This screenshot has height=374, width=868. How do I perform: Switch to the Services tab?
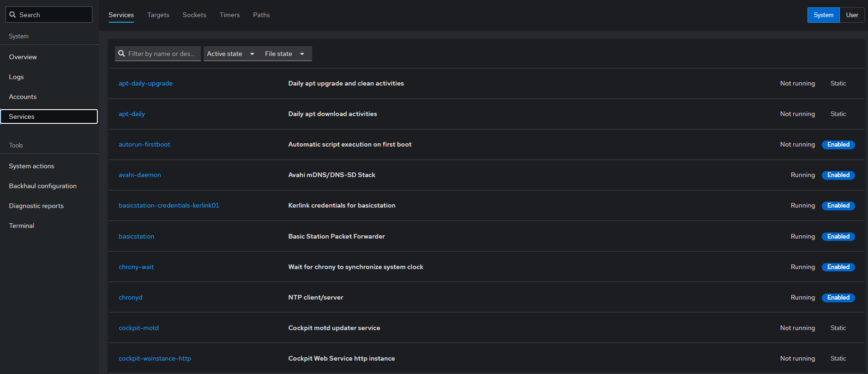click(x=121, y=15)
